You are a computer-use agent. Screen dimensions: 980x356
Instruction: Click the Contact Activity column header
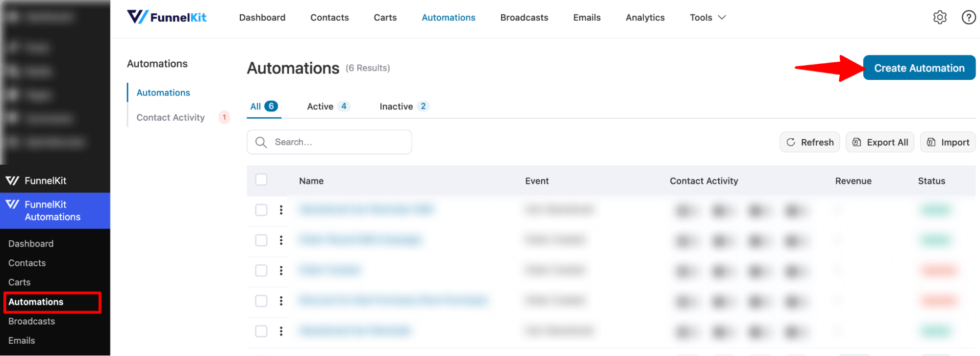[x=704, y=181]
